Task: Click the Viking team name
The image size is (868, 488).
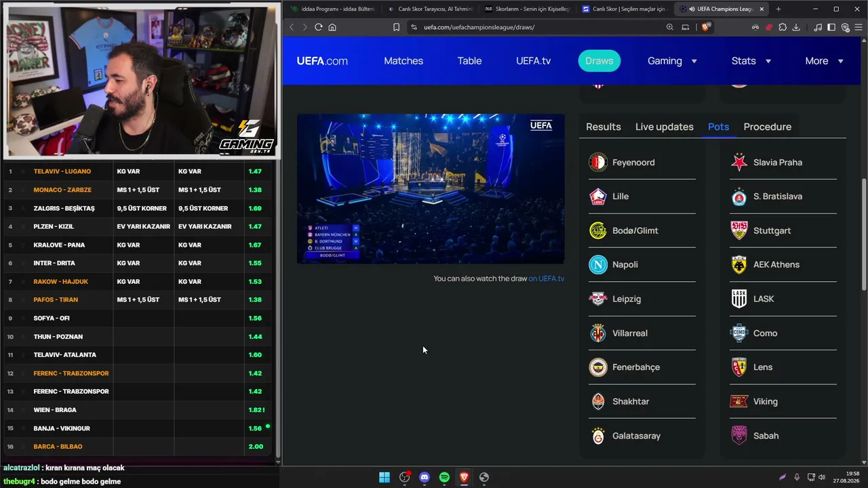Action: tap(766, 401)
